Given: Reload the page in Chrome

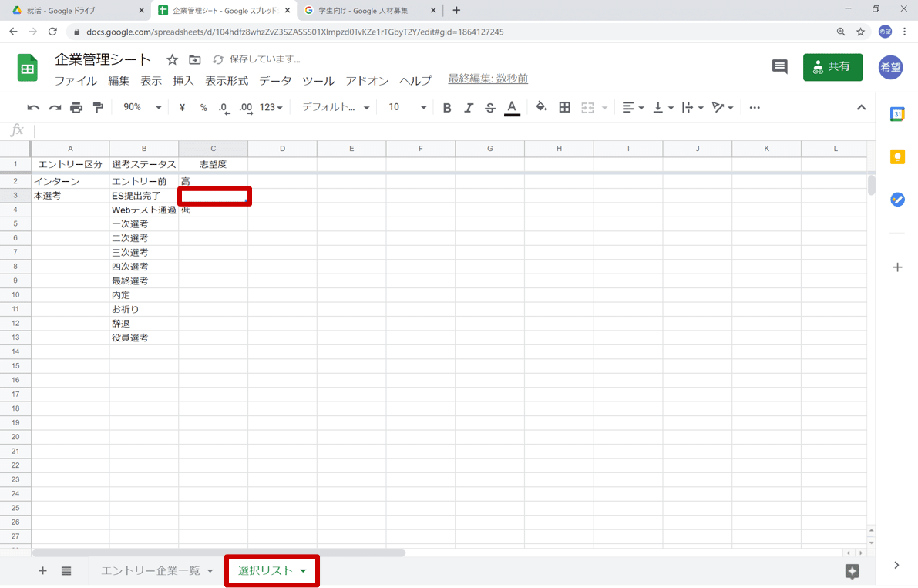Looking at the screenshot, I should [x=52, y=32].
